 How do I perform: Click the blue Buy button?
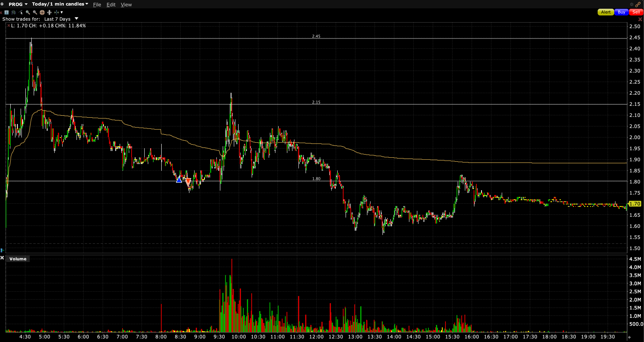coord(621,12)
